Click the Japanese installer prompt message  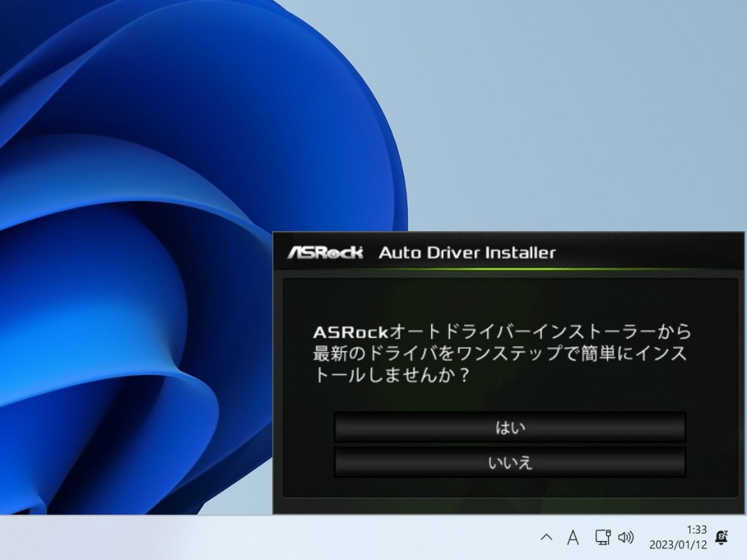click(x=502, y=354)
